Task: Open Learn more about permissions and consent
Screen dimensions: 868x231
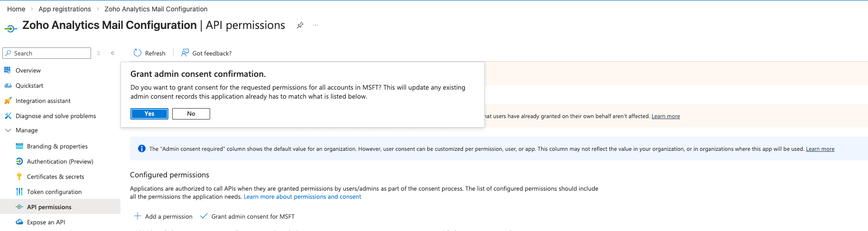Action: click(x=302, y=197)
